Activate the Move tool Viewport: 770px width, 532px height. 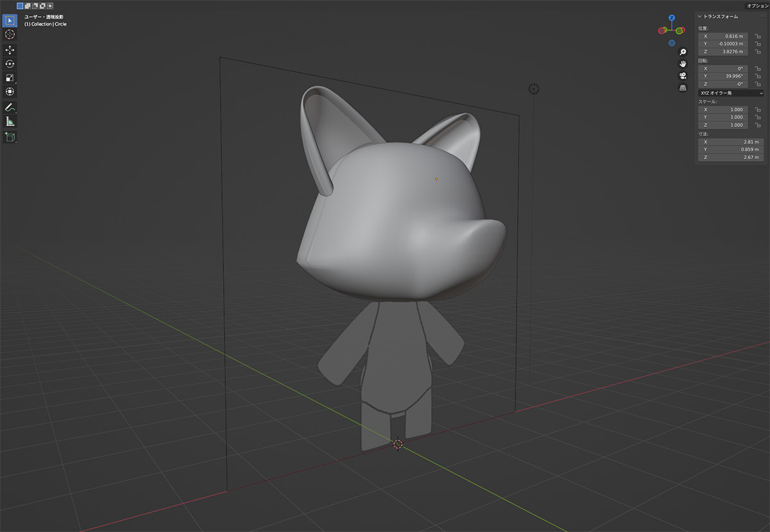(x=10, y=50)
